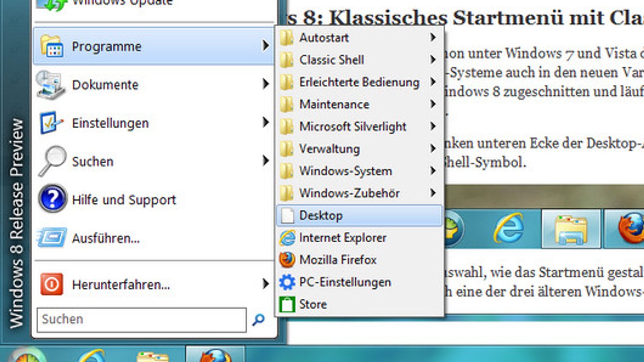The width and height of the screenshot is (644, 362).
Task: Click the Internet Explorer icon in the submenu
Action: [287, 238]
